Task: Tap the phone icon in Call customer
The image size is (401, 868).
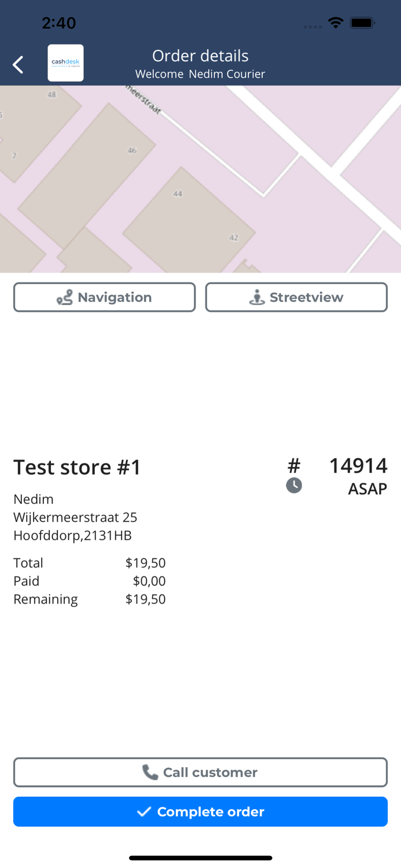Action: (149, 772)
